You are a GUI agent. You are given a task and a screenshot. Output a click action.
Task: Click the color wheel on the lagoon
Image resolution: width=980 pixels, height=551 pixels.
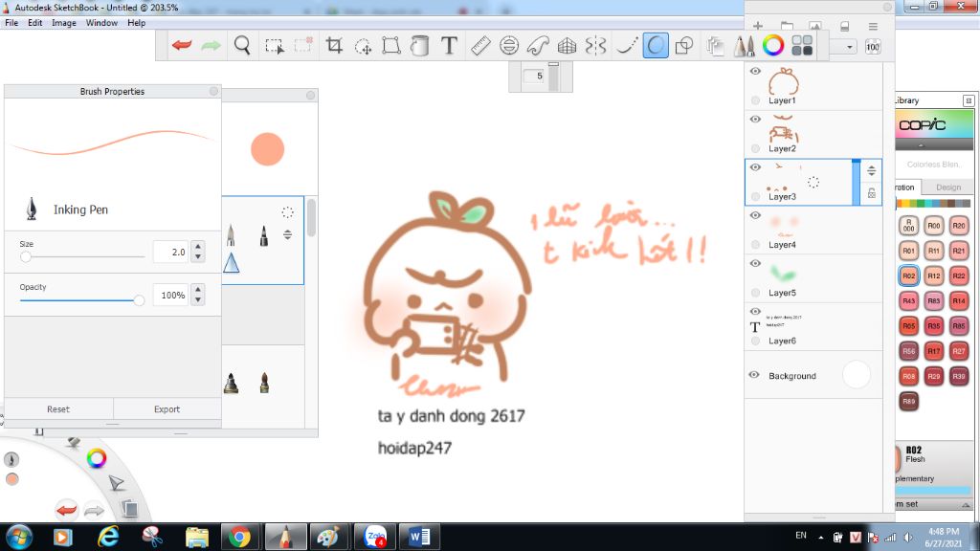click(97, 458)
